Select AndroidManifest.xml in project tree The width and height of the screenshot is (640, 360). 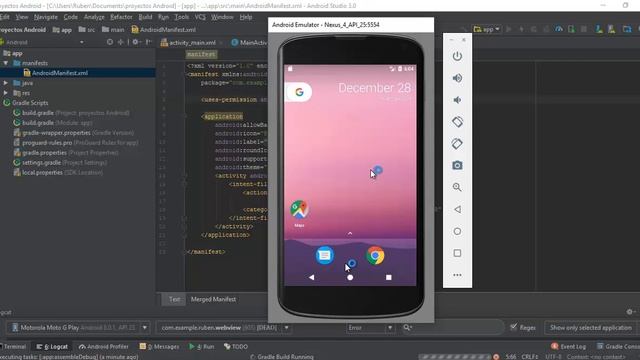click(x=60, y=73)
